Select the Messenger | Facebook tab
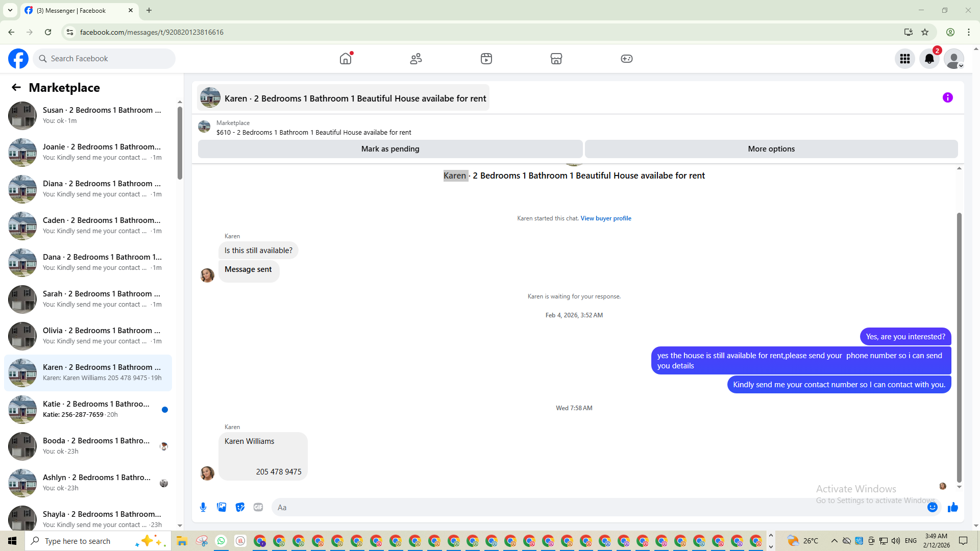This screenshot has height=551, width=980. coord(79,11)
